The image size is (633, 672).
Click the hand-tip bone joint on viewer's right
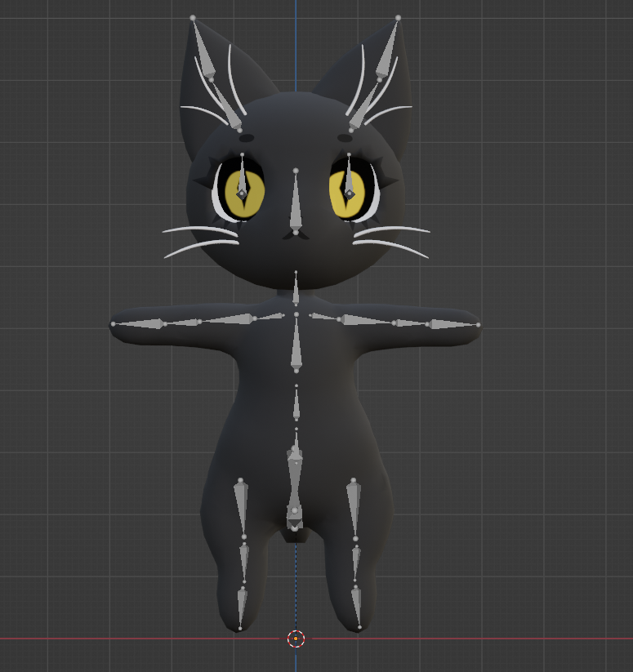479,325
